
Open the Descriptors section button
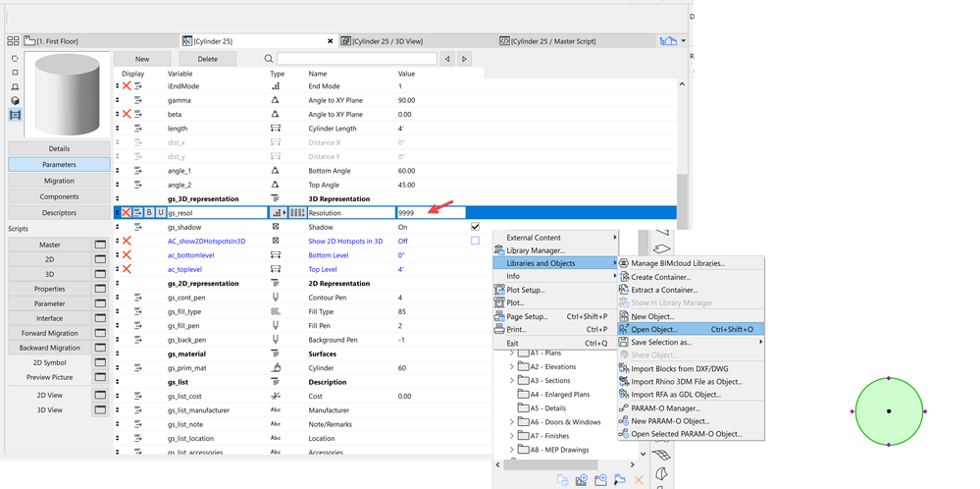point(59,213)
